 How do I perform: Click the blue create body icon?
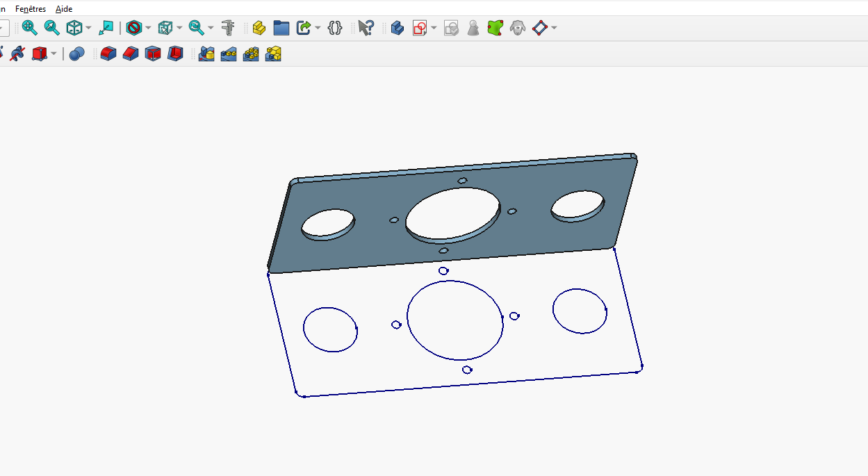(x=398, y=28)
